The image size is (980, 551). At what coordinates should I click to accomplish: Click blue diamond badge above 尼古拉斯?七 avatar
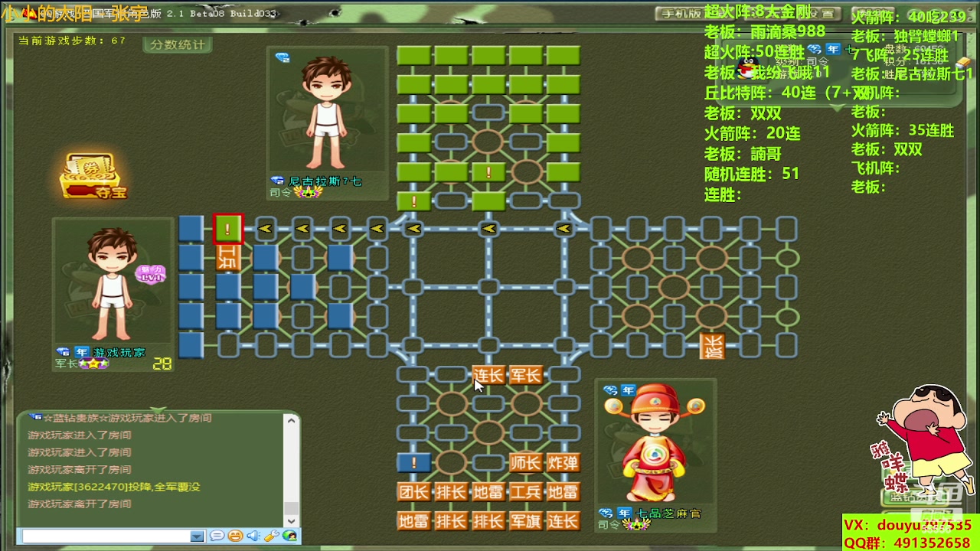pyautogui.click(x=283, y=57)
